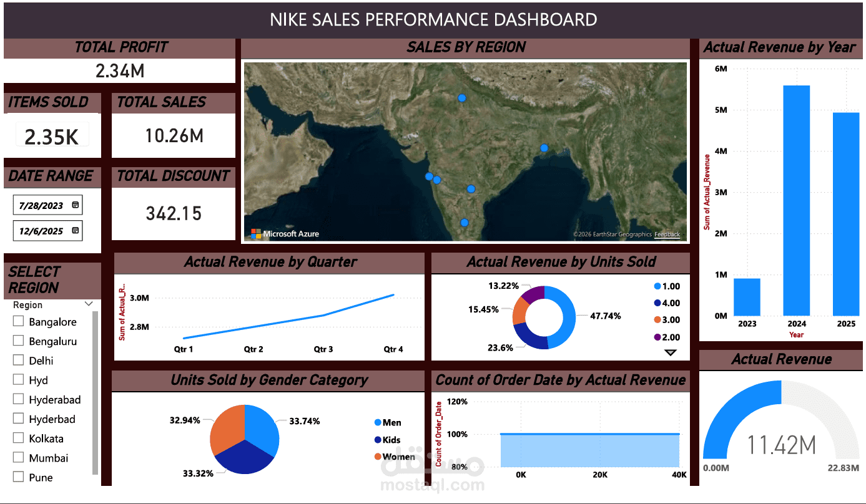The image size is (866, 504).
Task: Click the region slicer vertical scrollbar
Action: pyautogui.click(x=96, y=392)
